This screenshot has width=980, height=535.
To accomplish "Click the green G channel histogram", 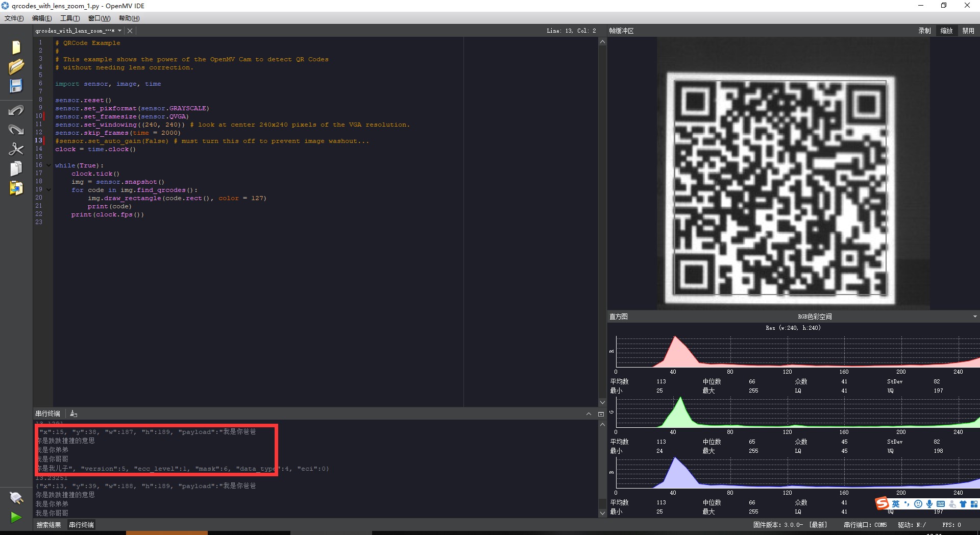I will (x=798, y=411).
